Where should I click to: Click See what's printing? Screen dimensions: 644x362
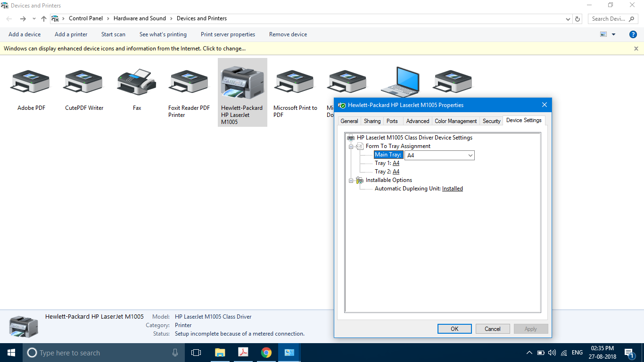(x=163, y=34)
